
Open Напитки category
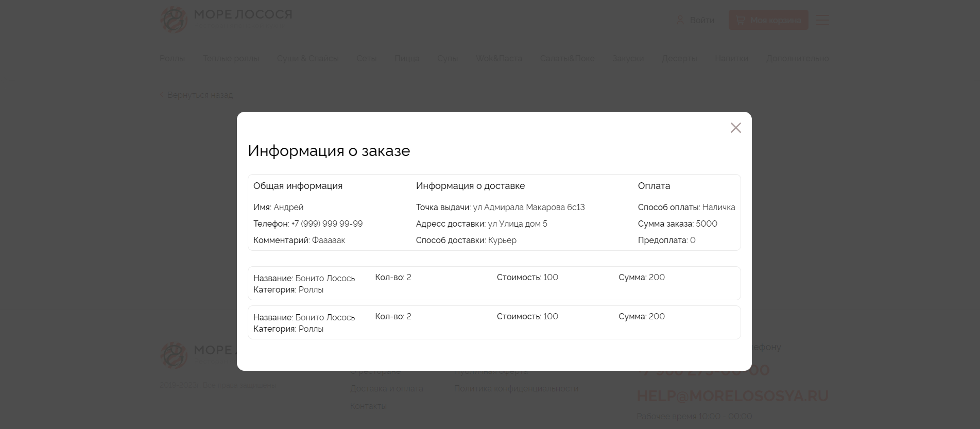click(x=731, y=58)
